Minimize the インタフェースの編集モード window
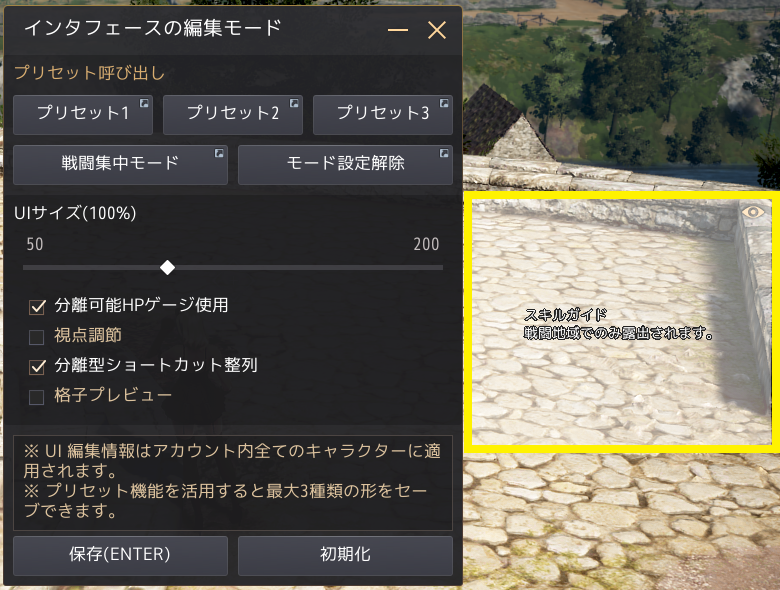The width and height of the screenshot is (780, 590). tap(398, 30)
